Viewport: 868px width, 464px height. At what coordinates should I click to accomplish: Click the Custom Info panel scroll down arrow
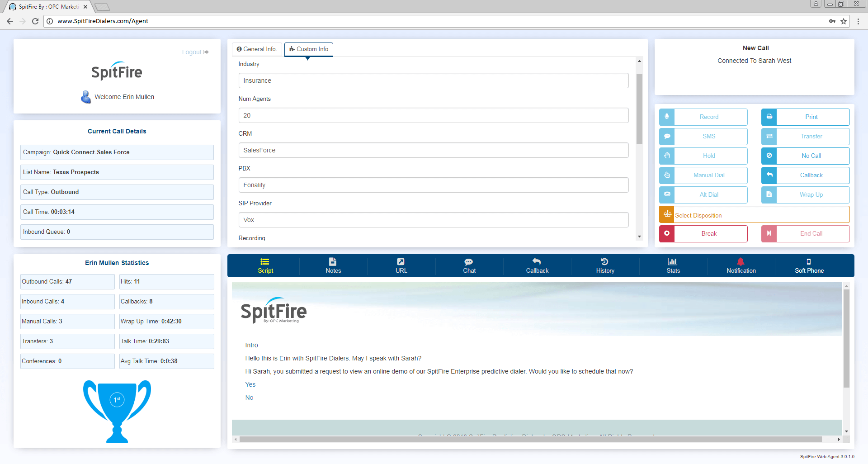click(639, 237)
